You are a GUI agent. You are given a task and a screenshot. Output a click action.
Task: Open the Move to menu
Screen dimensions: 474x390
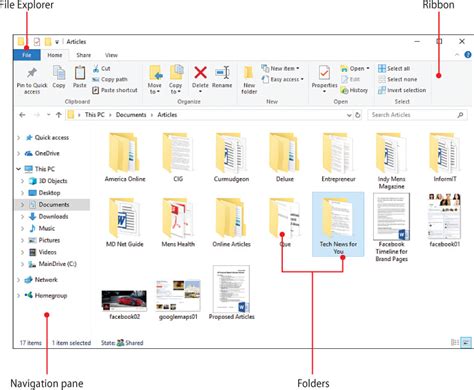click(155, 80)
